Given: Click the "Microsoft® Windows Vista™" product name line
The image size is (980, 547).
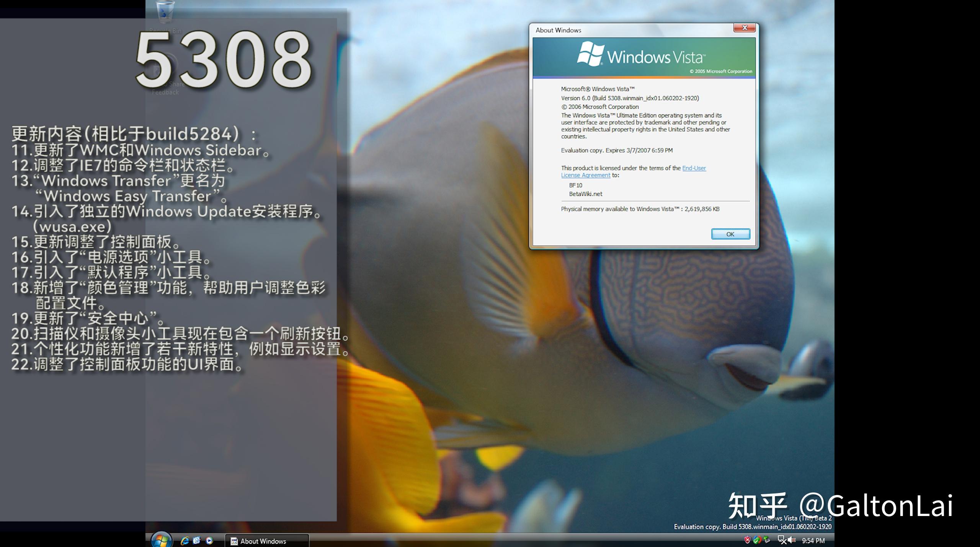Looking at the screenshot, I should coord(598,89).
